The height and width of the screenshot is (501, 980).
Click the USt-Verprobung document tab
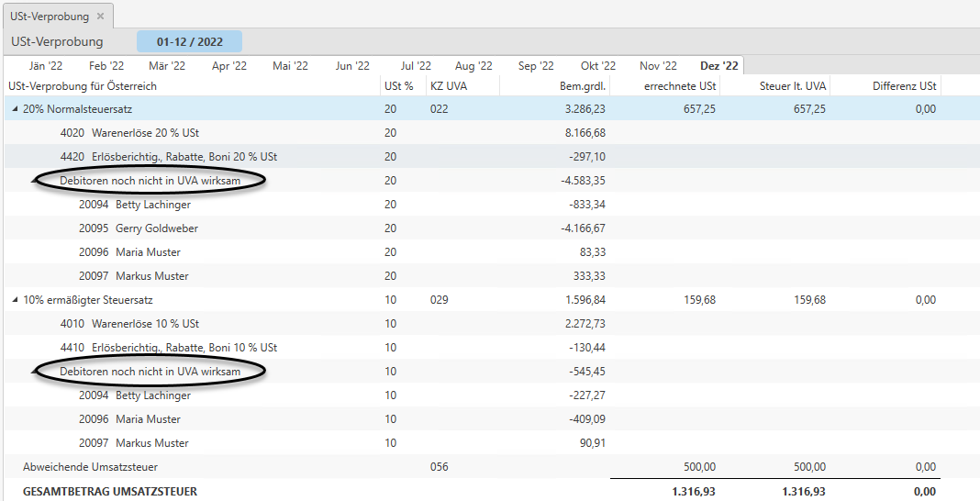[50, 17]
